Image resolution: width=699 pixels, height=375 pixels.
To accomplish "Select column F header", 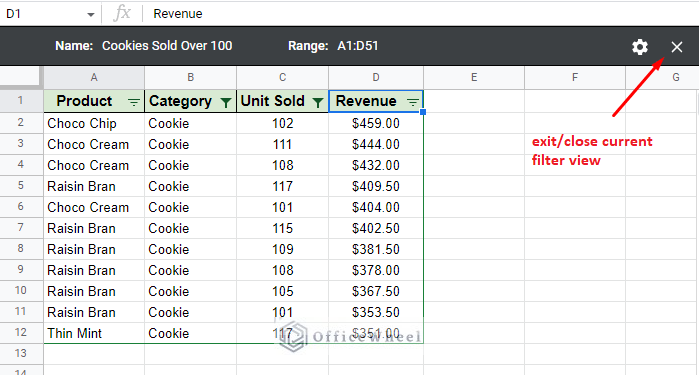I will pyautogui.click(x=575, y=78).
